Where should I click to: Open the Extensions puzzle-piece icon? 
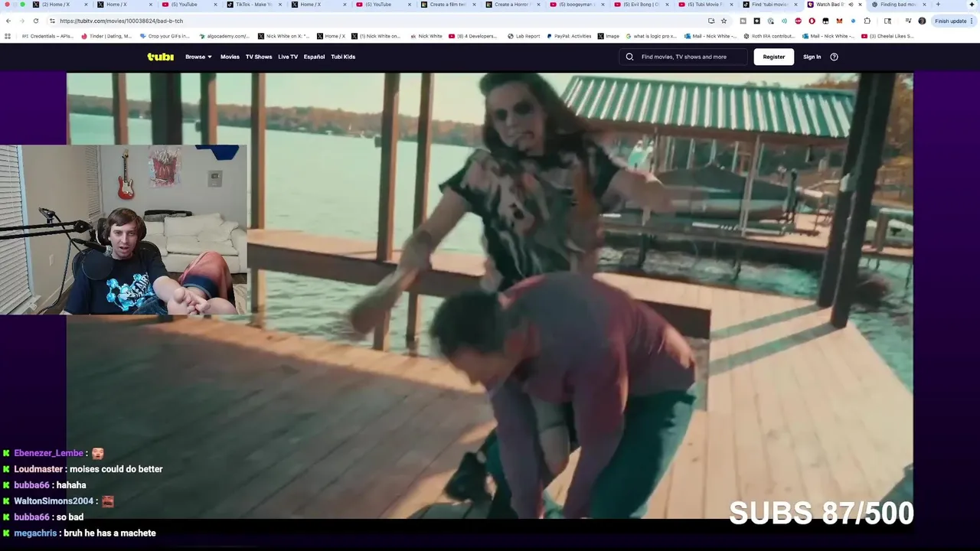(x=867, y=21)
